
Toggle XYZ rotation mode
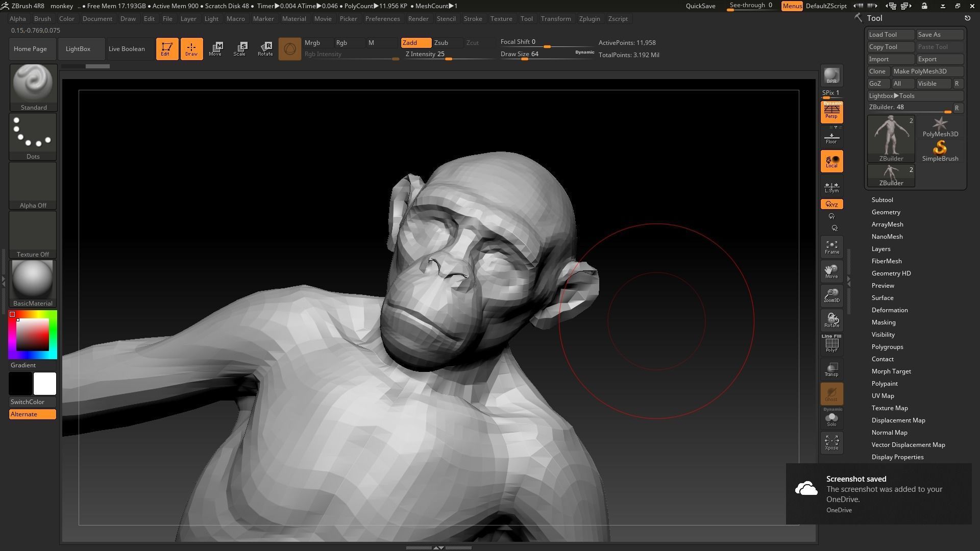click(831, 204)
